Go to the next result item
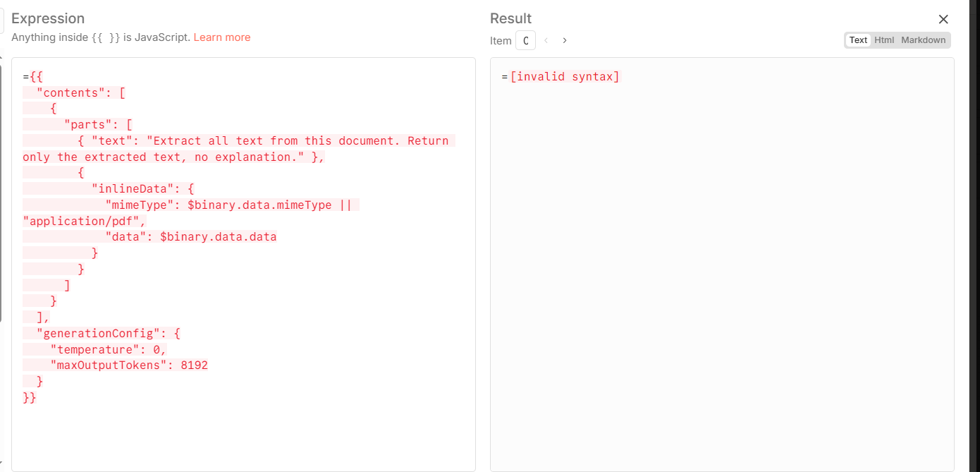 pos(565,41)
